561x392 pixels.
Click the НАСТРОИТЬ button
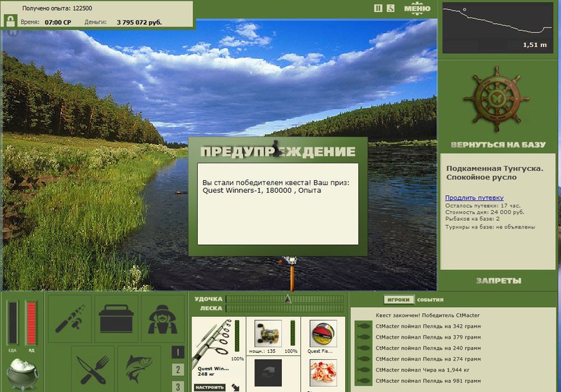[x=210, y=387]
